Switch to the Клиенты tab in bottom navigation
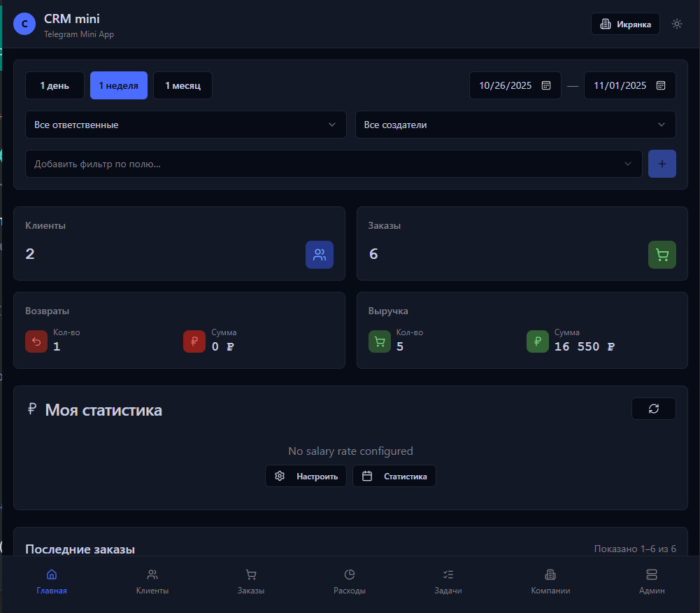700x613 pixels. pos(152,582)
